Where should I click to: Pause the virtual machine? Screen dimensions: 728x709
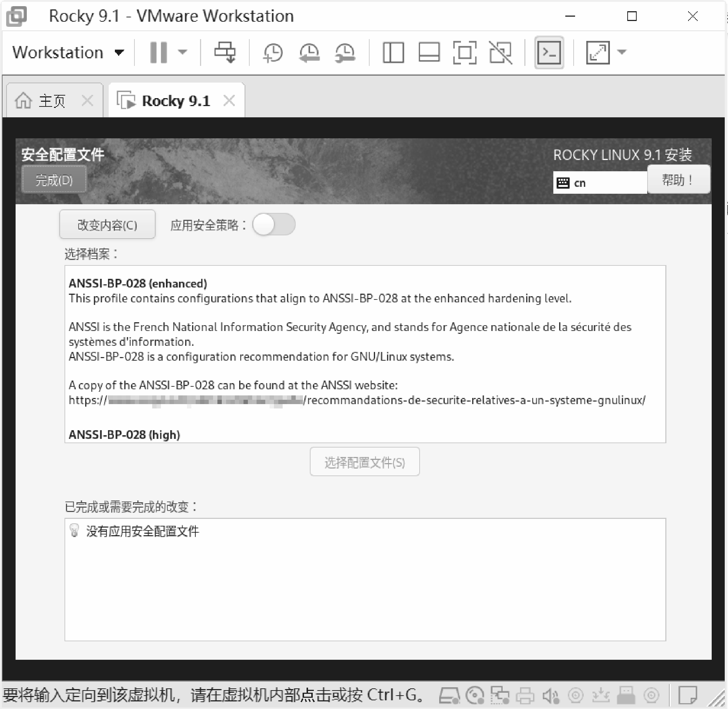click(x=158, y=53)
